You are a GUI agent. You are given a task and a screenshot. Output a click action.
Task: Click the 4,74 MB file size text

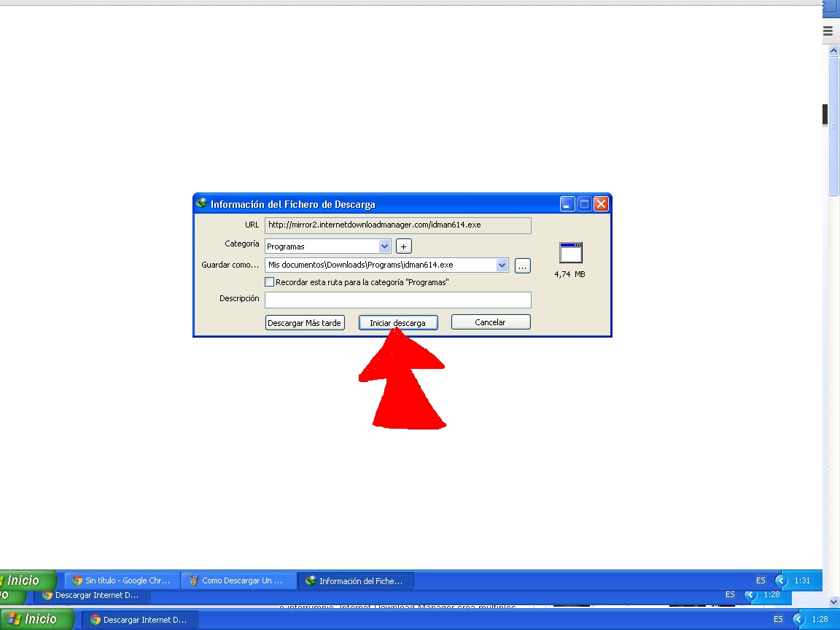(570, 274)
